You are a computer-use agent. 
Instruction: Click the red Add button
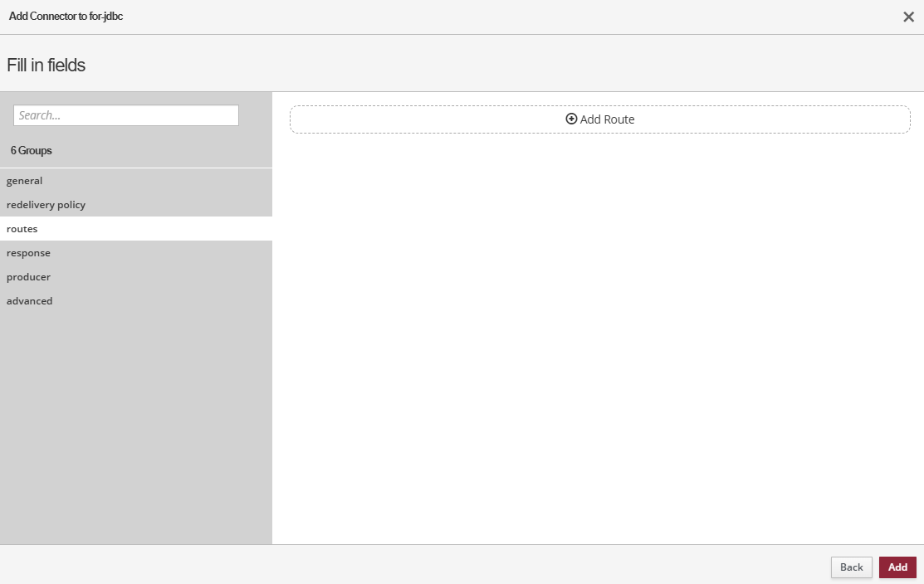[897, 567]
